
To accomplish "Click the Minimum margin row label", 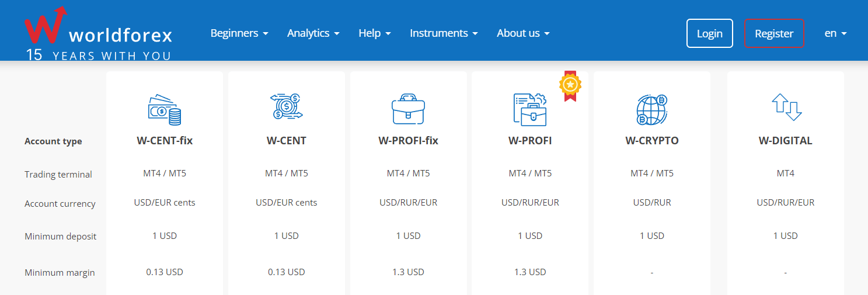I will pos(60,273).
